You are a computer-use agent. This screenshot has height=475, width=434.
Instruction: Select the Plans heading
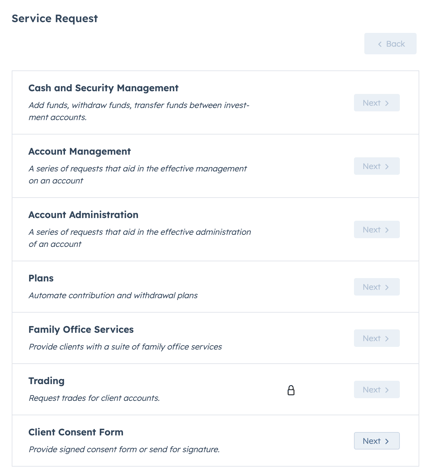pyautogui.click(x=41, y=278)
